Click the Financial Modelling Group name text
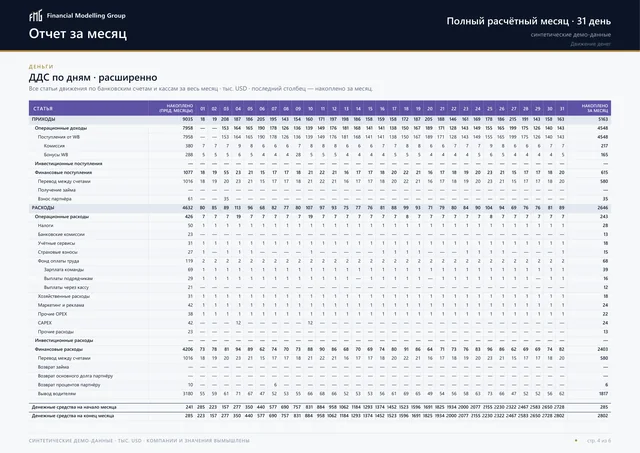The height and width of the screenshot is (453, 640). click(86, 16)
